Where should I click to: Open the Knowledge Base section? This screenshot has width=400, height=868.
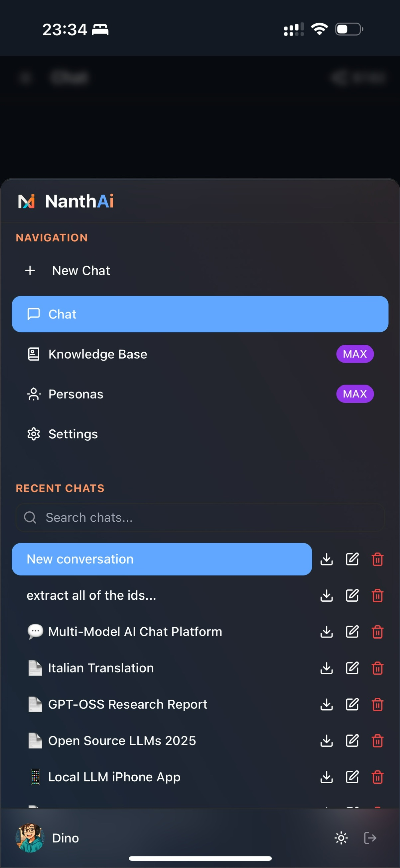97,354
